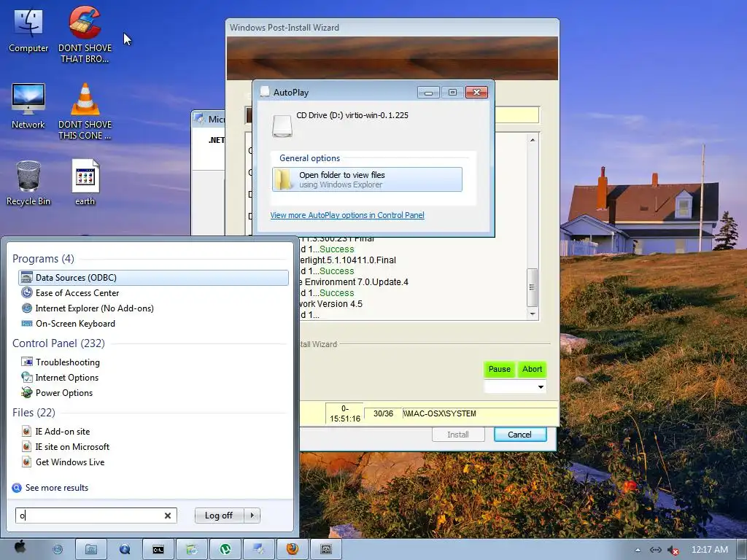The image size is (747, 560).
Task: Click the '0-15:51:16' timer text
Action: pyautogui.click(x=345, y=413)
